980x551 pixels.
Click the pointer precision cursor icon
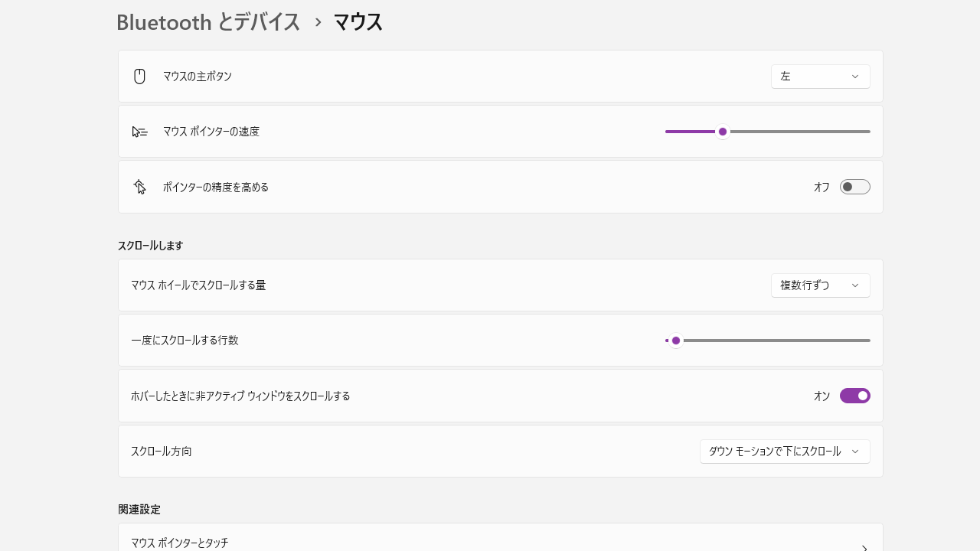tap(139, 187)
